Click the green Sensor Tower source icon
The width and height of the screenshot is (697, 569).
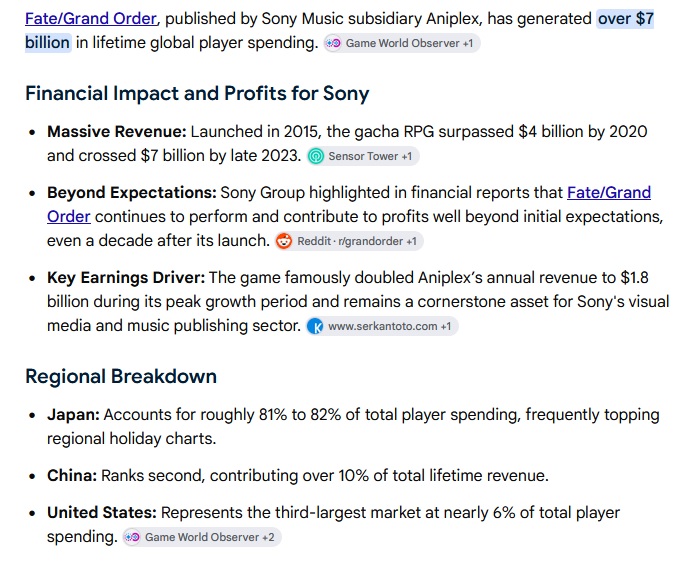(x=316, y=156)
